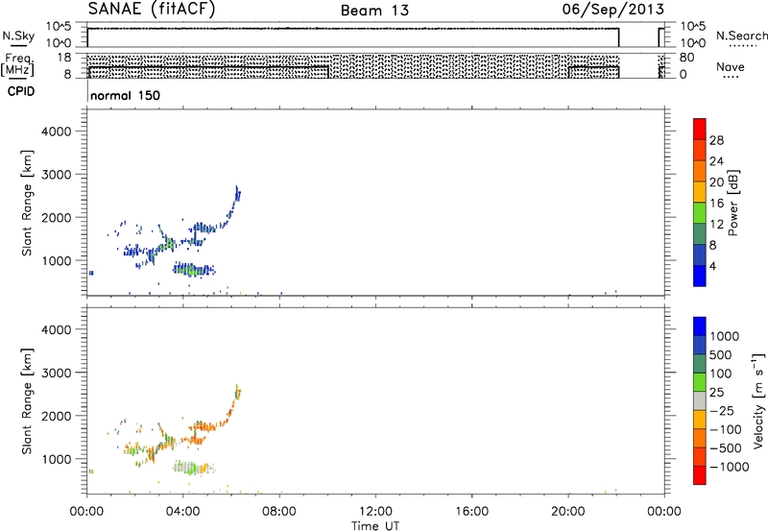Click the 'N.Sky' axis label
The width and height of the screenshot is (768, 532).
18,36
